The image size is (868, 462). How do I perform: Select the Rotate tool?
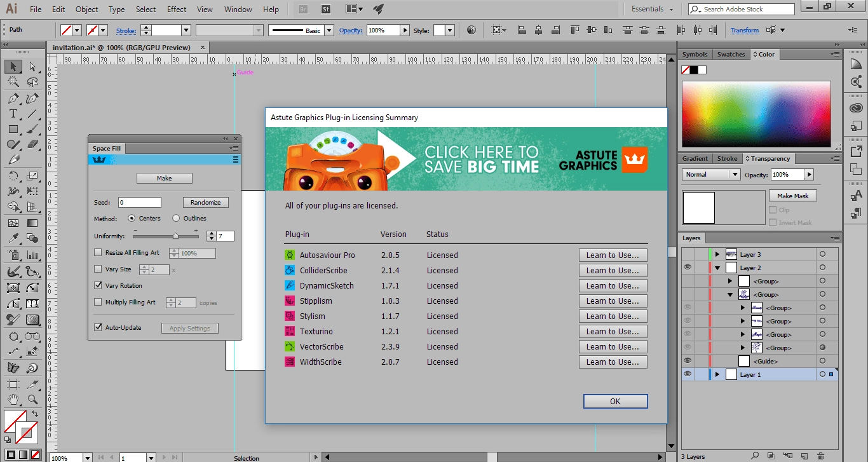13,176
